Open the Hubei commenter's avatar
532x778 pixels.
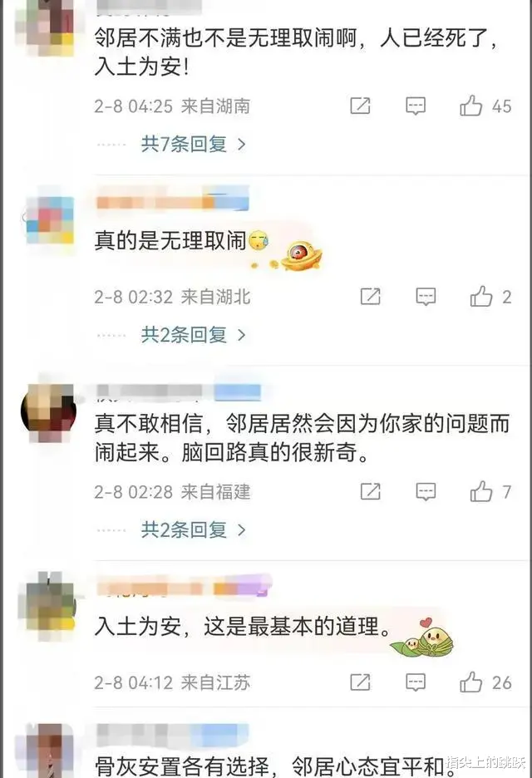(50, 219)
